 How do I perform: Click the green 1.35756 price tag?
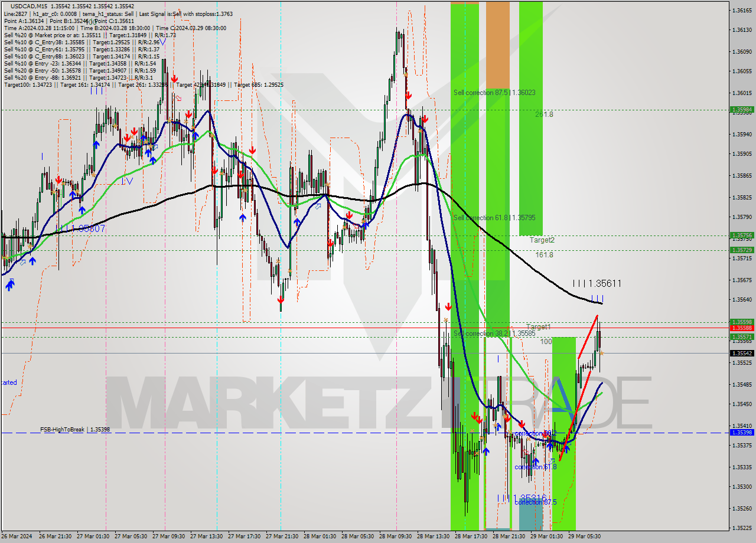(742, 235)
